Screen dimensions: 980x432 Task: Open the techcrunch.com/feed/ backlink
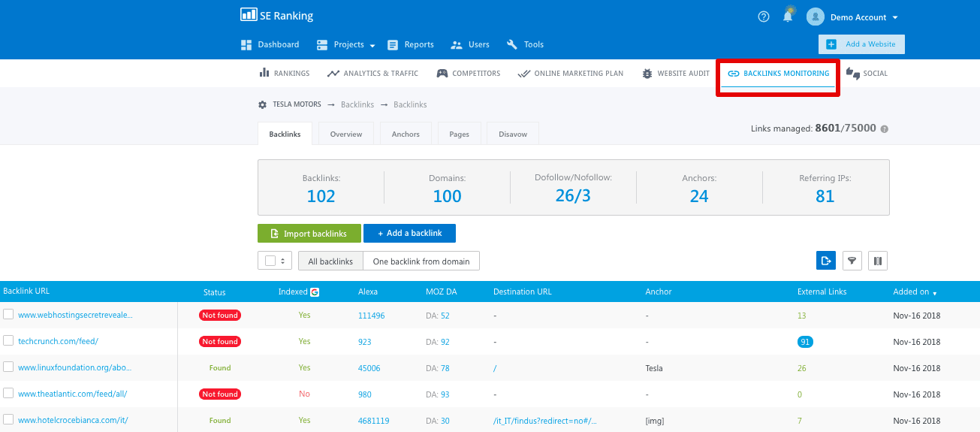coord(58,341)
